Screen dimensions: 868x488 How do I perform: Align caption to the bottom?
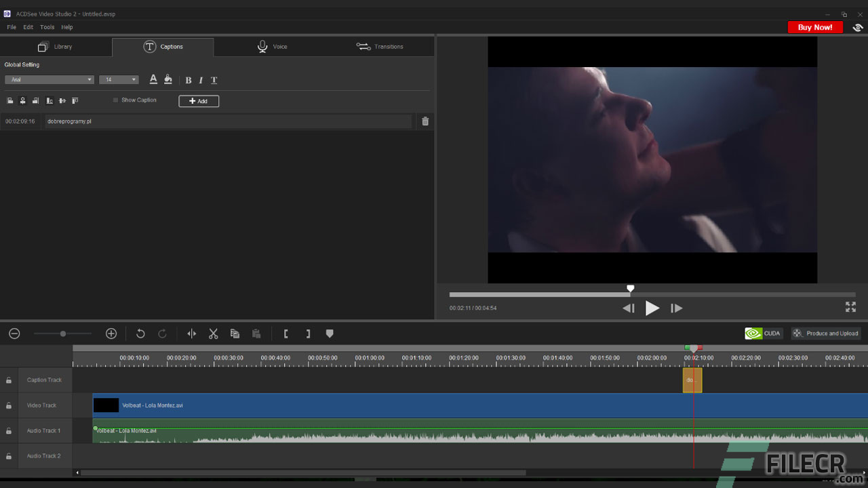[50, 101]
